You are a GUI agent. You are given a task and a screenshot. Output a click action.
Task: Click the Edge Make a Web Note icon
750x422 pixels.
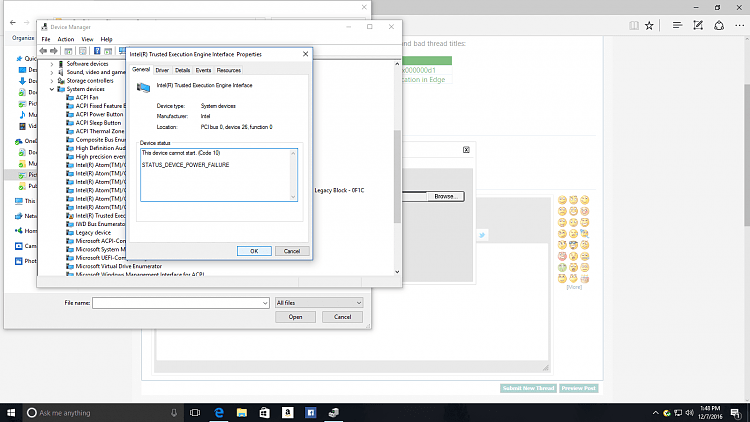coord(698,26)
